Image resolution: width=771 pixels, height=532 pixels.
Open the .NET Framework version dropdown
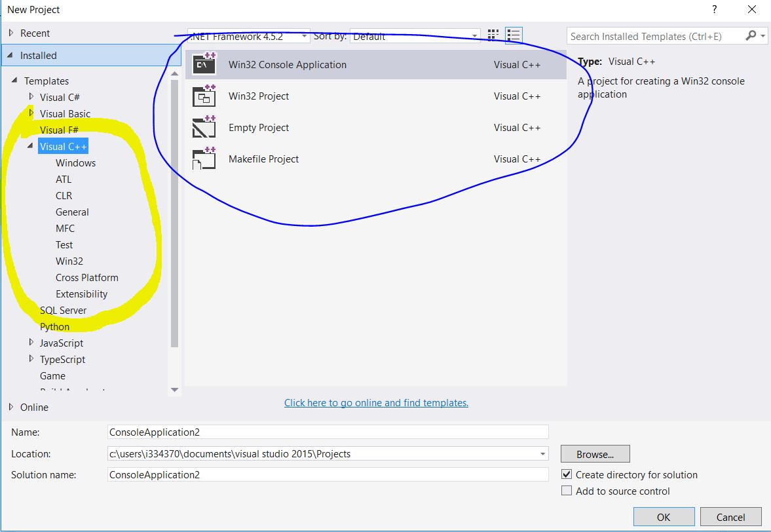click(248, 36)
